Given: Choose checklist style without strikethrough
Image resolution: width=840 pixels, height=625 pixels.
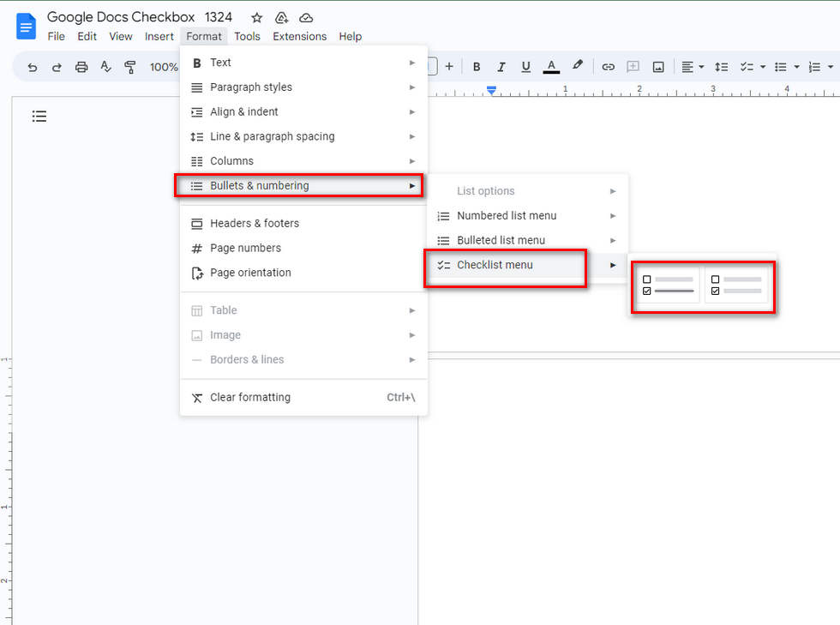Looking at the screenshot, I should 736,285.
